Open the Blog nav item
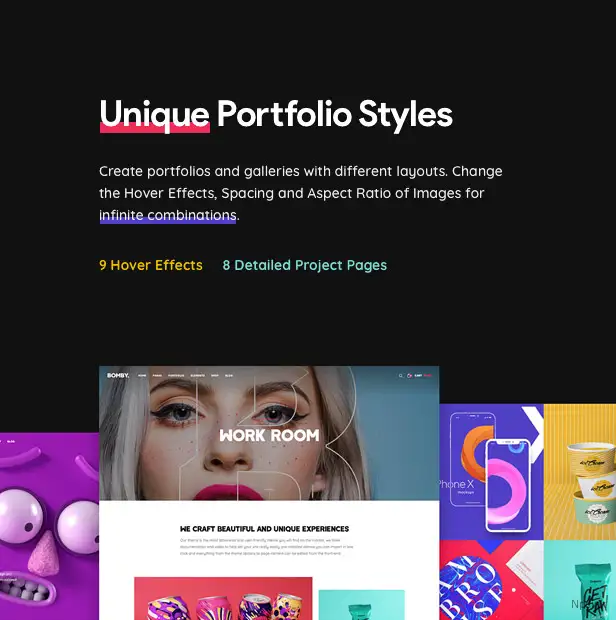 coord(229,376)
